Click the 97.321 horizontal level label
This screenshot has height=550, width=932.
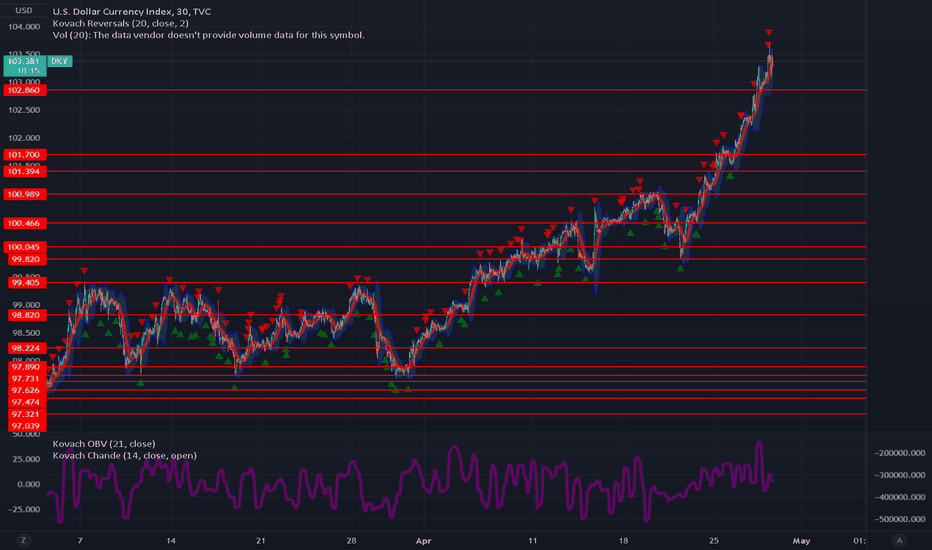[x=27, y=414]
